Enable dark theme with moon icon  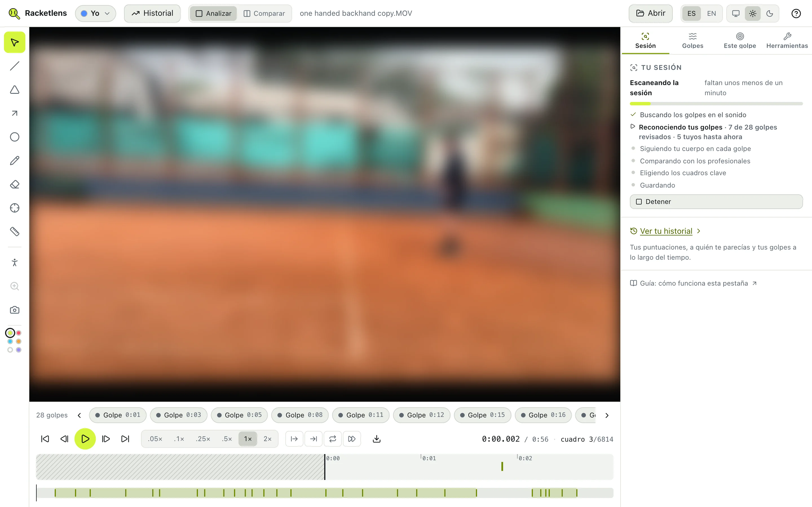tap(770, 14)
